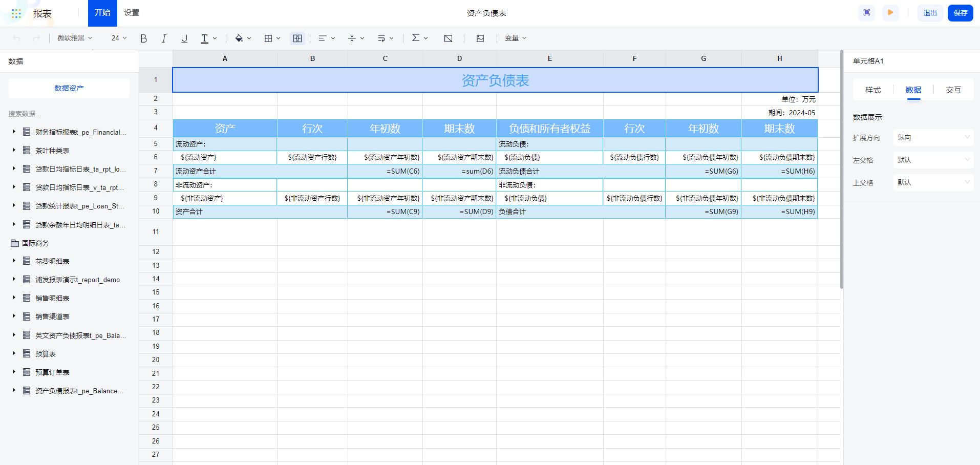Screen dimensions: 980x465
Task: Toggle the merge cells button
Action: (x=297, y=38)
